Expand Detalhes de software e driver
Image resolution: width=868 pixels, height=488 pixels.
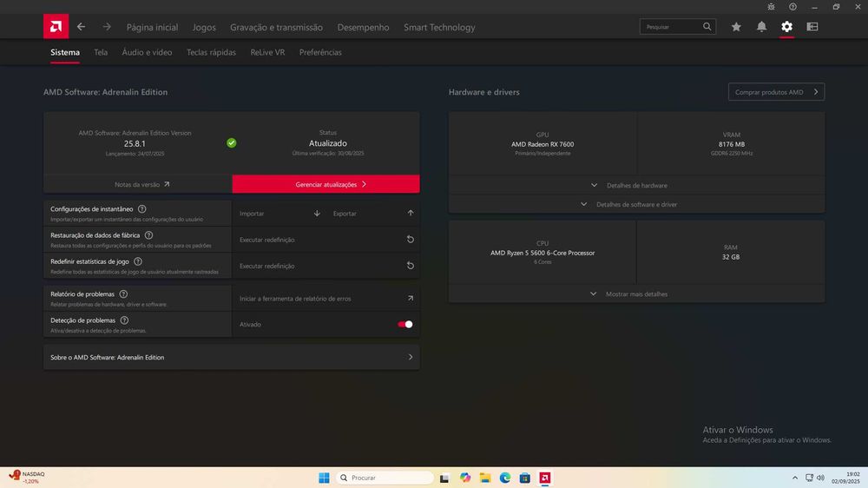(636, 204)
